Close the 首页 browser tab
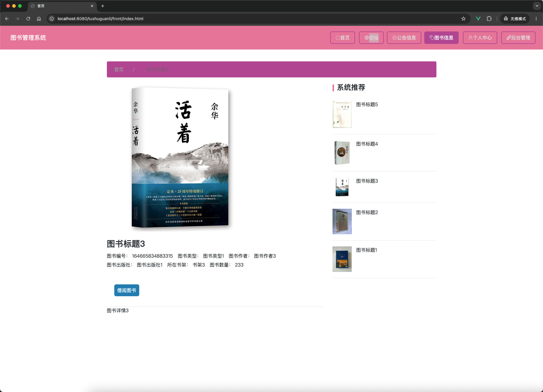The height and width of the screenshot is (392, 543). [x=92, y=6]
